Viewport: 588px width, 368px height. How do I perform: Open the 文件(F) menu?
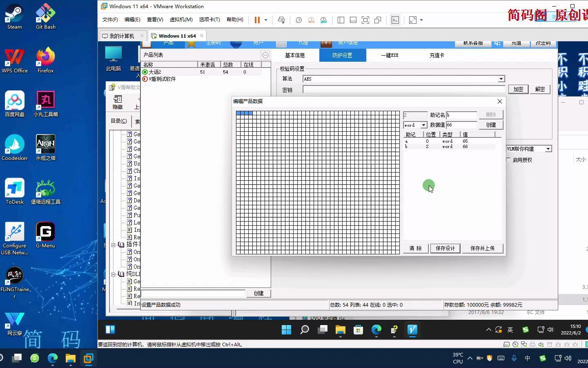[x=110, y=20]
